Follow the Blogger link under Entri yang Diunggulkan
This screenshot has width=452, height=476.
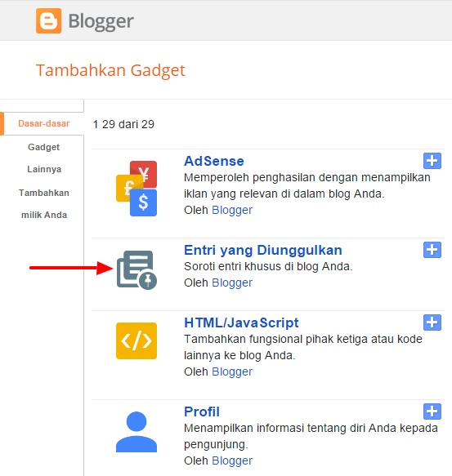[232, 283]
